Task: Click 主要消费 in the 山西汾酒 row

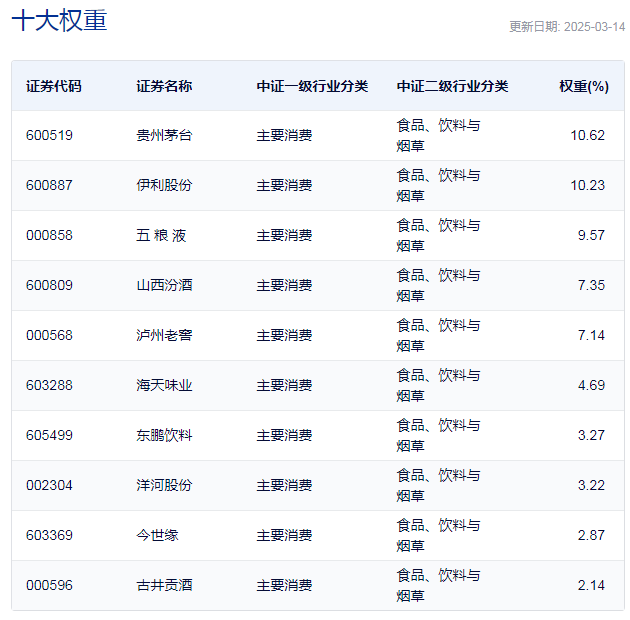Action: coord(284,285)
